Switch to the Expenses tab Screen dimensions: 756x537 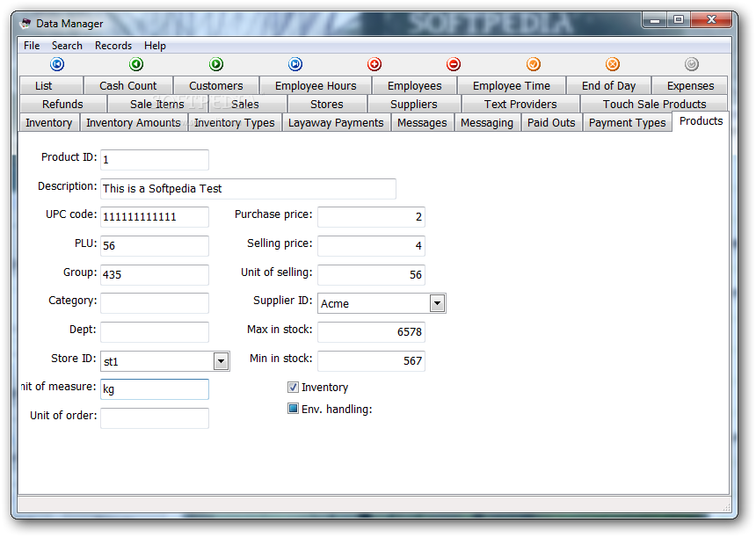pos(690,85)
